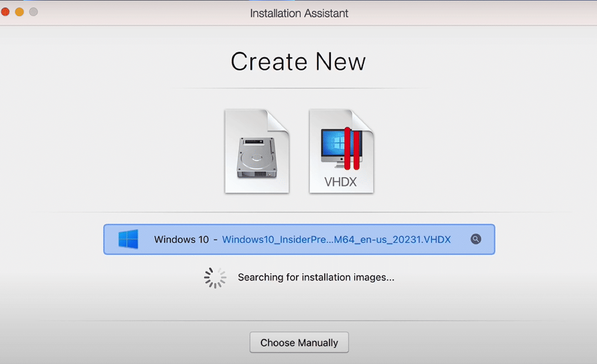Screen dimensions: 597x364
Task: Click the gray disabled zoom window button
Action: 34,12
